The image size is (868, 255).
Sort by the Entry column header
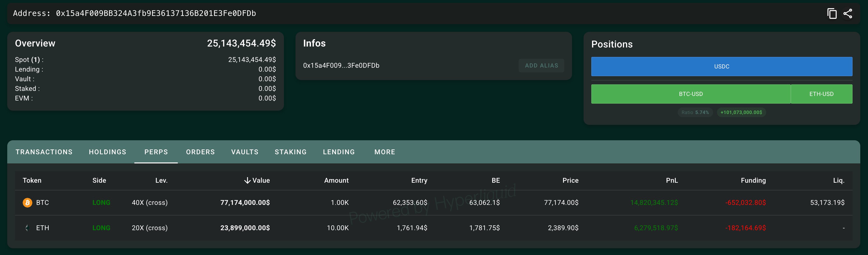pos(419,181)
